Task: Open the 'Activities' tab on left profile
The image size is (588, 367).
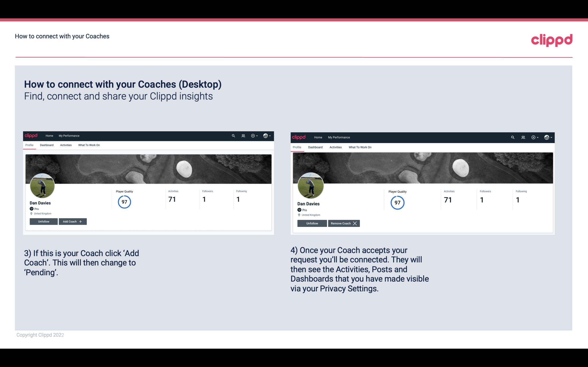Action: pos(66,145)
